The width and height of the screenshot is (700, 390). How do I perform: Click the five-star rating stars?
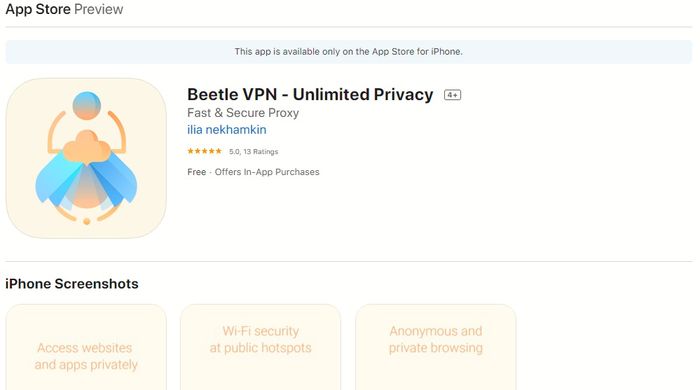(x=204, y=151)
